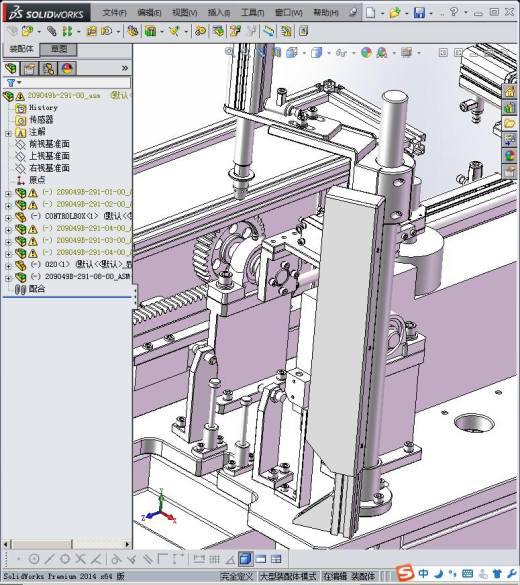Open the Insert Components dropdown arrow
This screenshot has width=520, height=585.
[x=39, y=32]
